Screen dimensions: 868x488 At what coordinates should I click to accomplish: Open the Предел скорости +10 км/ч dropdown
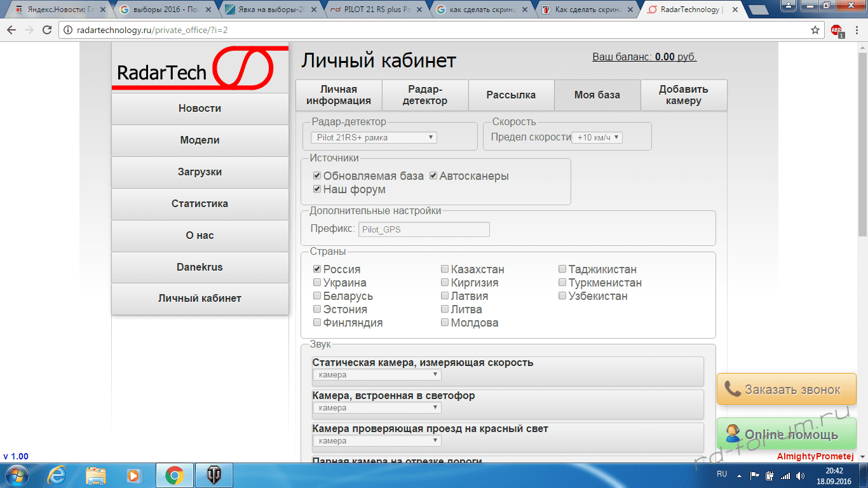tap(597, 137)
